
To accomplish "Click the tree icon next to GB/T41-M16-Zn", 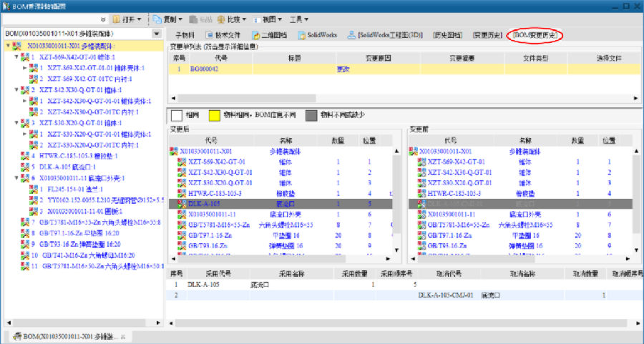I will (x=25, y=255).
